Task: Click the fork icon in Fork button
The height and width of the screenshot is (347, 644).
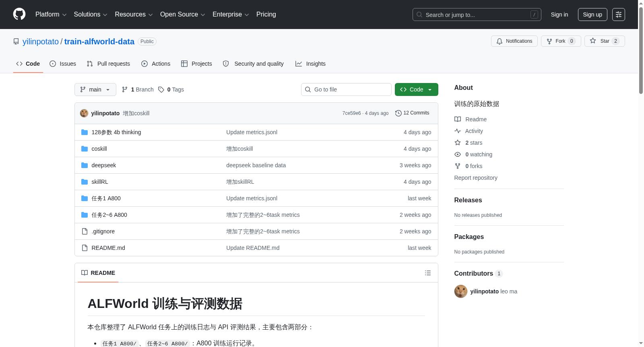Action: (x=549, y=41)
